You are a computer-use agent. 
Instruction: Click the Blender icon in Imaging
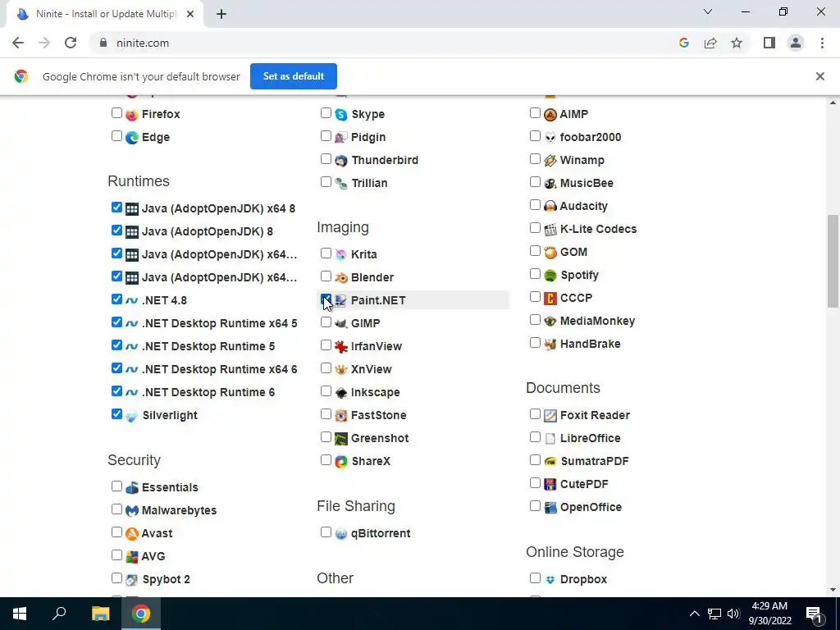341,277
